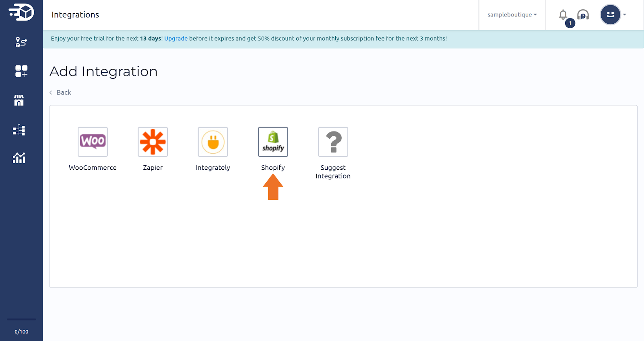Open the headset support icon
The image size is (644, 341).
pyautogui.click(x=583, y=15)
